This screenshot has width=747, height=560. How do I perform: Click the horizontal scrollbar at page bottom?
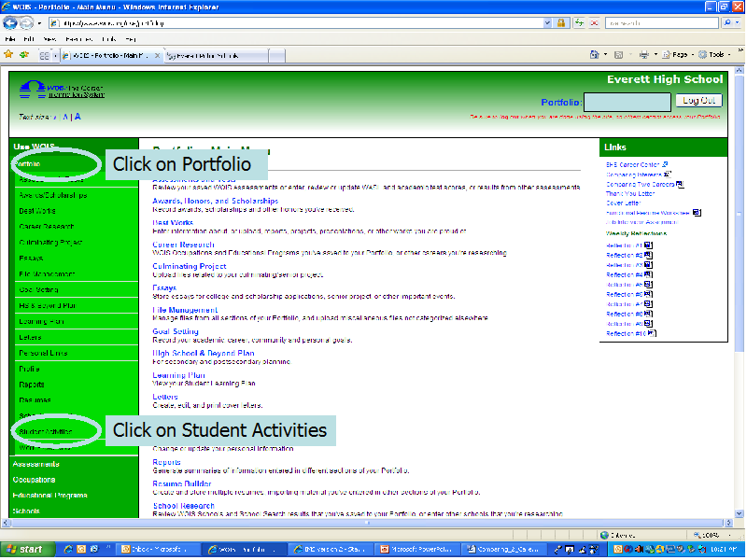pyautogui.click(x=367, y=523)
